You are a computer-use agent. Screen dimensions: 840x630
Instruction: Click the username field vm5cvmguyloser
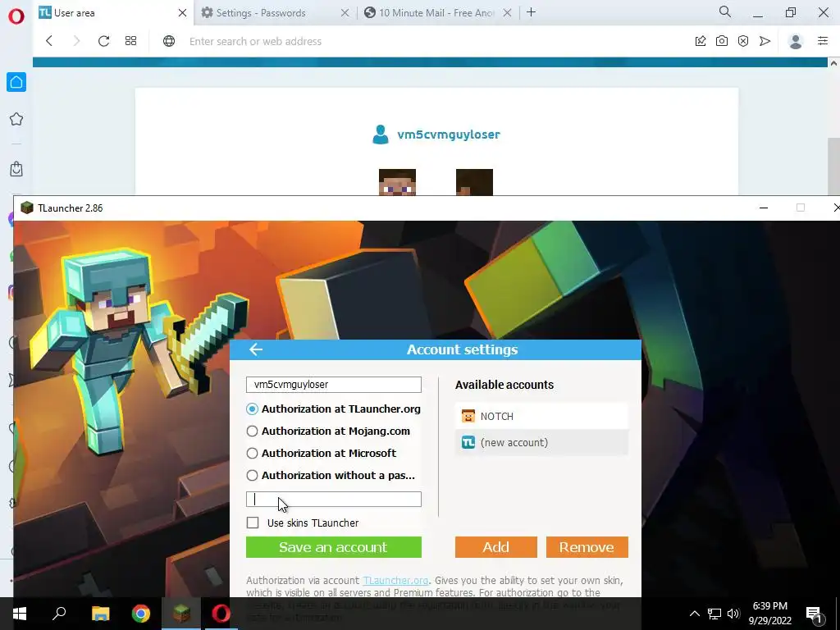tap(334, 385)
